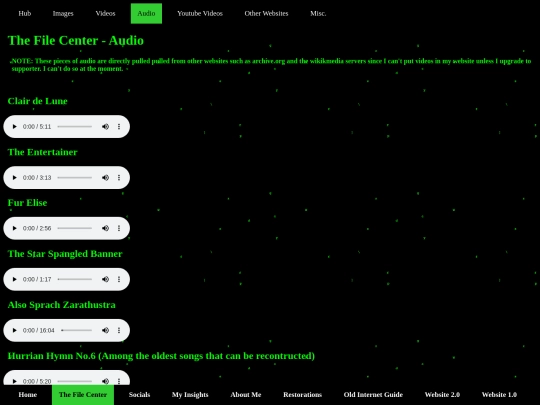Play the Fur Elise audio

coord(14,228)
